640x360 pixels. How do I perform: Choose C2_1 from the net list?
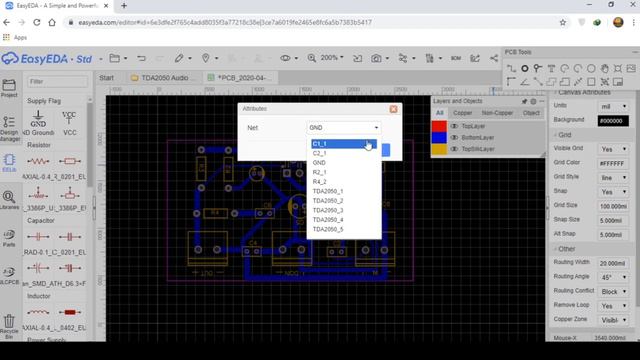(x=344, y=153)
